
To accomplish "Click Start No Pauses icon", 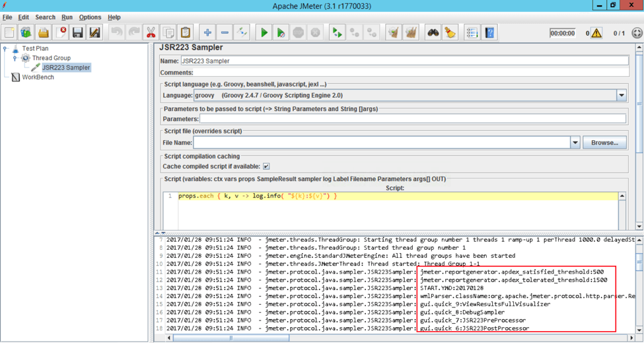I will point(281,32).
